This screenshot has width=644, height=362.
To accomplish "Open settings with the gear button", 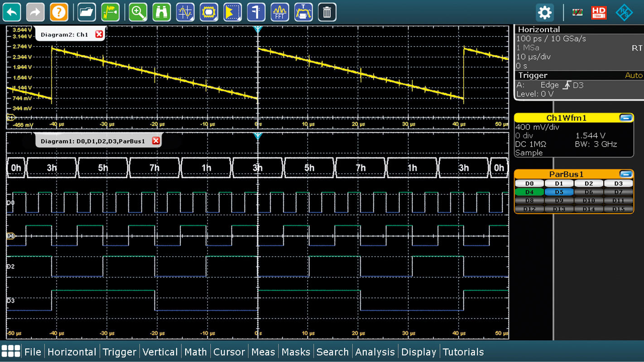I will [x=544, y=12].
